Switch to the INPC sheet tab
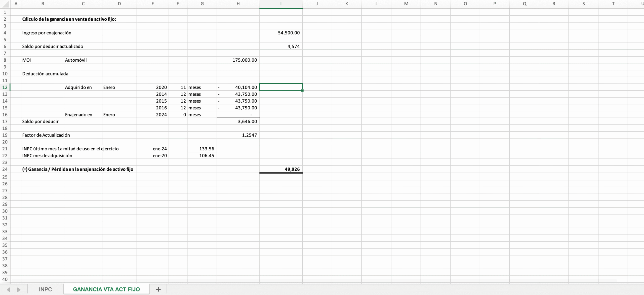The height and width of the screenshot is (295, 644). pos(45,289)
